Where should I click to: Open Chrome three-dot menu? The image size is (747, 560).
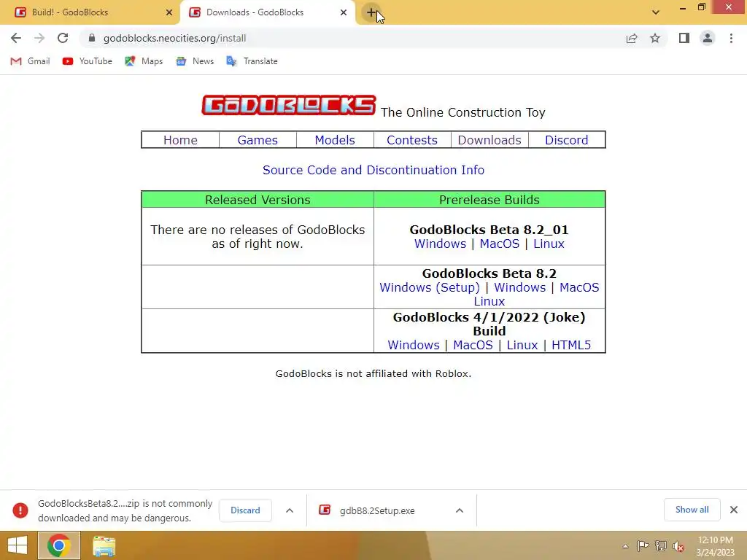click(x=731, y=38)
